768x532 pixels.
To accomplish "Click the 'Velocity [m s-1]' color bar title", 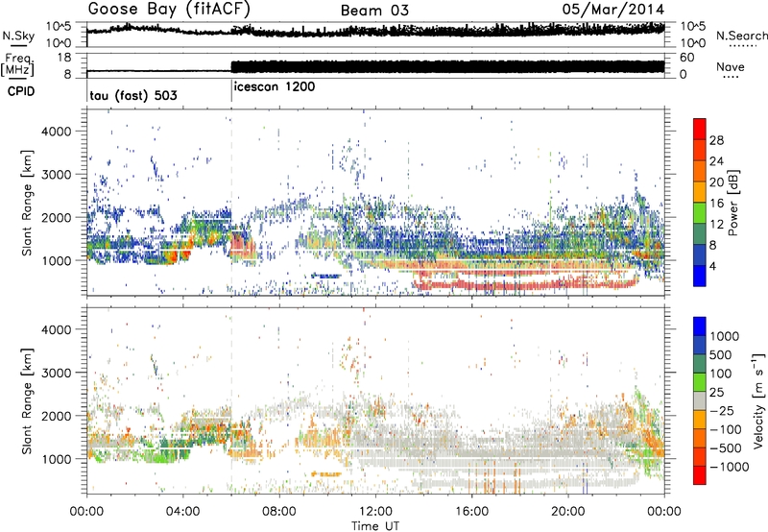I will [x=758, y=400].
